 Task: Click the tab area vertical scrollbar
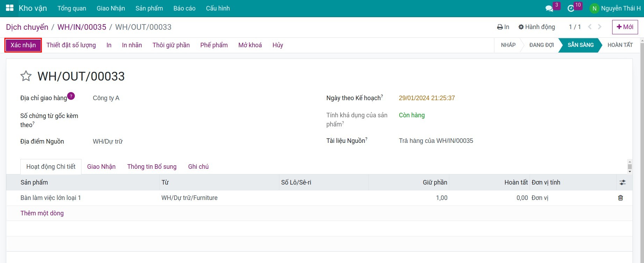[x=630, y=166]
